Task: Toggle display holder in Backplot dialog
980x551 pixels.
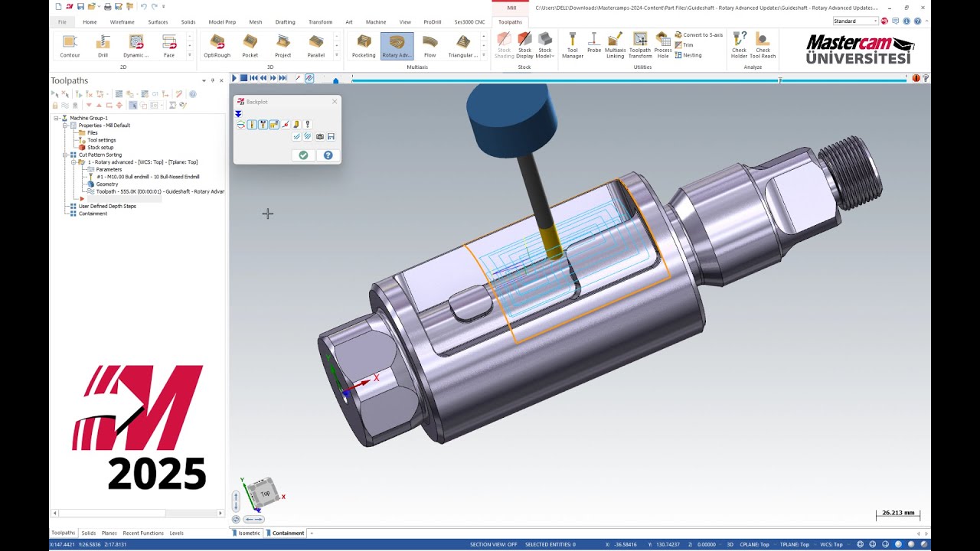Action: click(x=263, y=124)
